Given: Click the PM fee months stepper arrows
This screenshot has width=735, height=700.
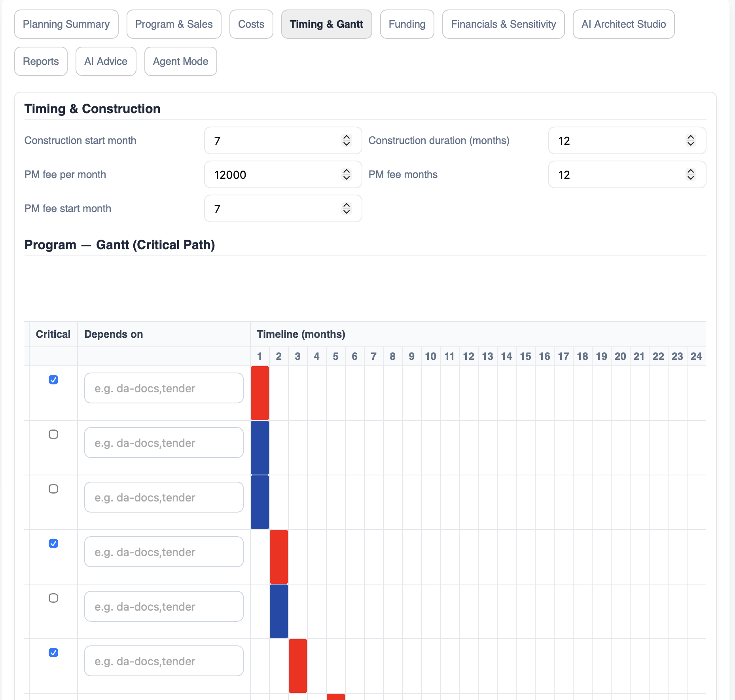Looking at the screenshot, I should coord(691,174).
